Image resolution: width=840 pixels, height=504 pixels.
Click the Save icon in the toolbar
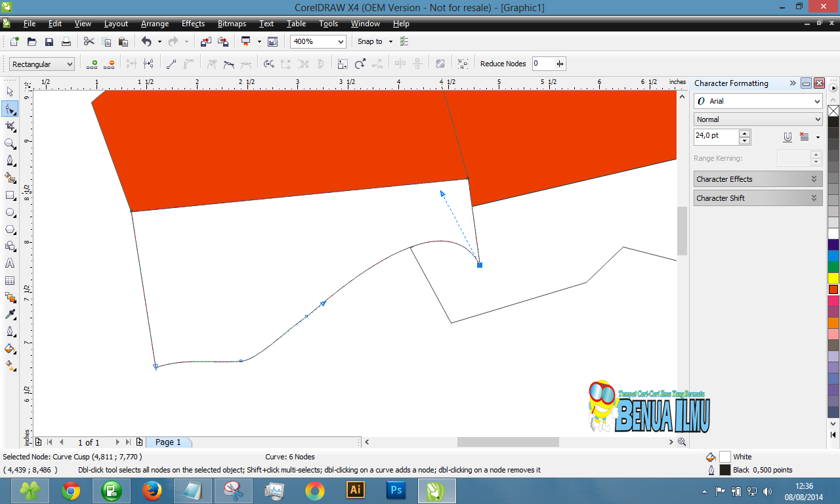point(49,41)
